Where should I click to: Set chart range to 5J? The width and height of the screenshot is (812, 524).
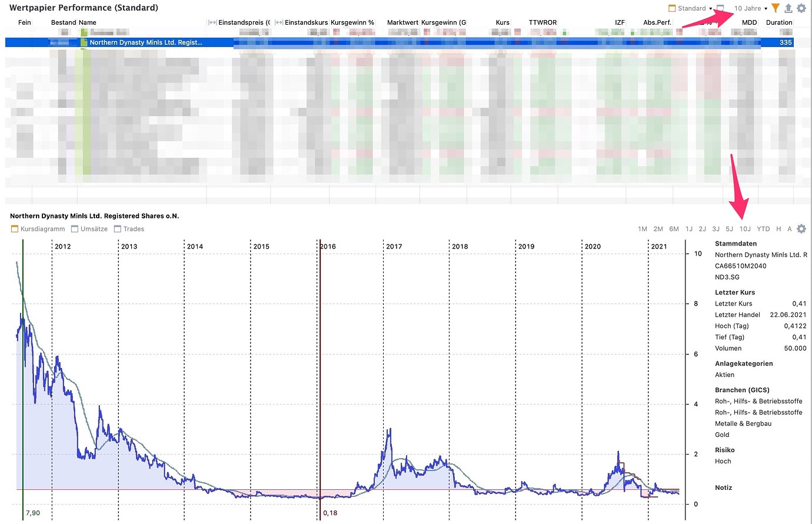730,229
